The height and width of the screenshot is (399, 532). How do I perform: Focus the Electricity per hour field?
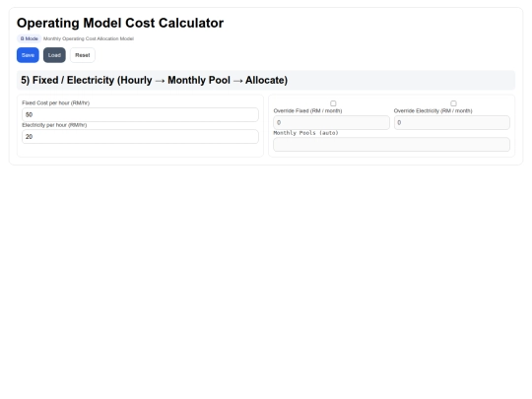(x=140, y=136)
